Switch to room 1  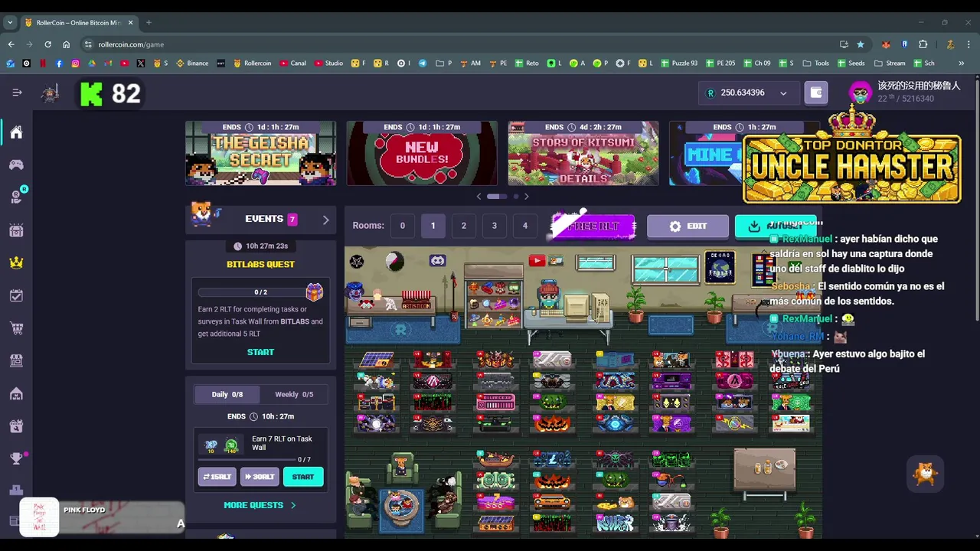(433, 226)
